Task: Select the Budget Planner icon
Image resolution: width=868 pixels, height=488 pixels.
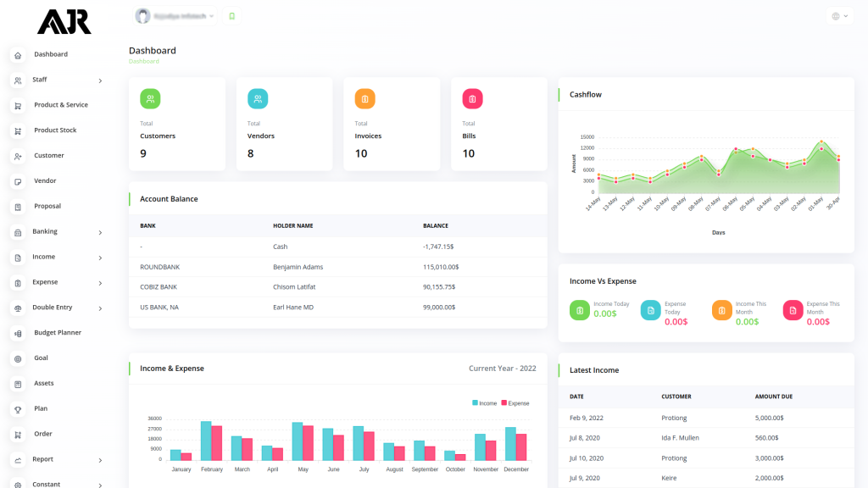Action: (18, 334)
